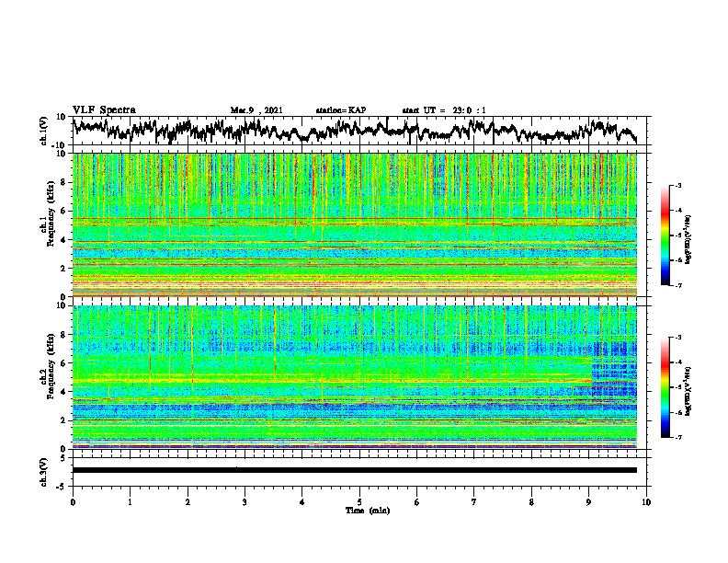Select the "Mar.9 , 2021" date label

click(256, 110)
